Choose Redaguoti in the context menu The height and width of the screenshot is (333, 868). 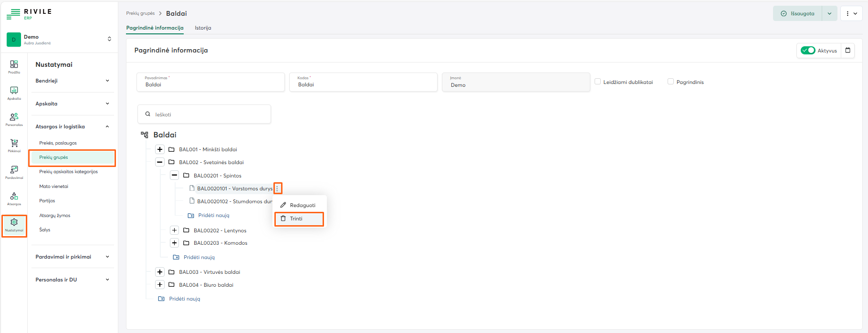point(302,205)
